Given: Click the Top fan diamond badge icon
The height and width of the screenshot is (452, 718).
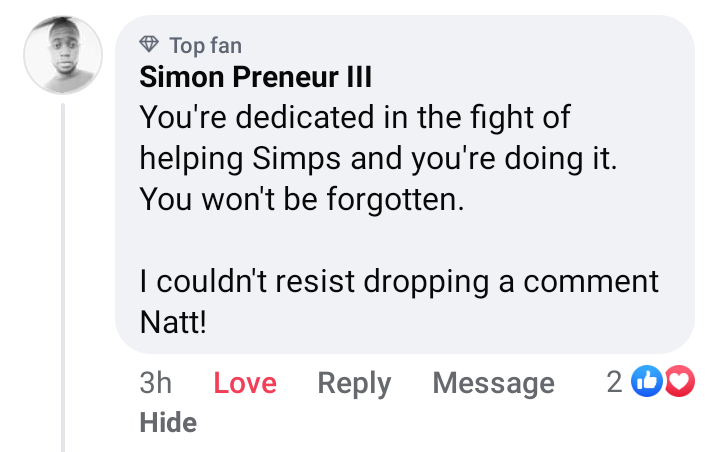Looking at the screenshot, I should point(150,45).
